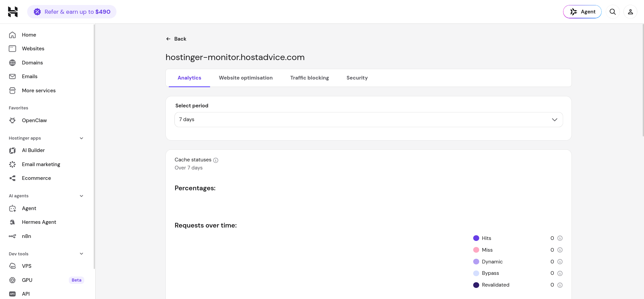The height and width of the screenshot is (299, 644).
Task: Click the 'Over 7 days' text
Action: click(x=189, y=168)
